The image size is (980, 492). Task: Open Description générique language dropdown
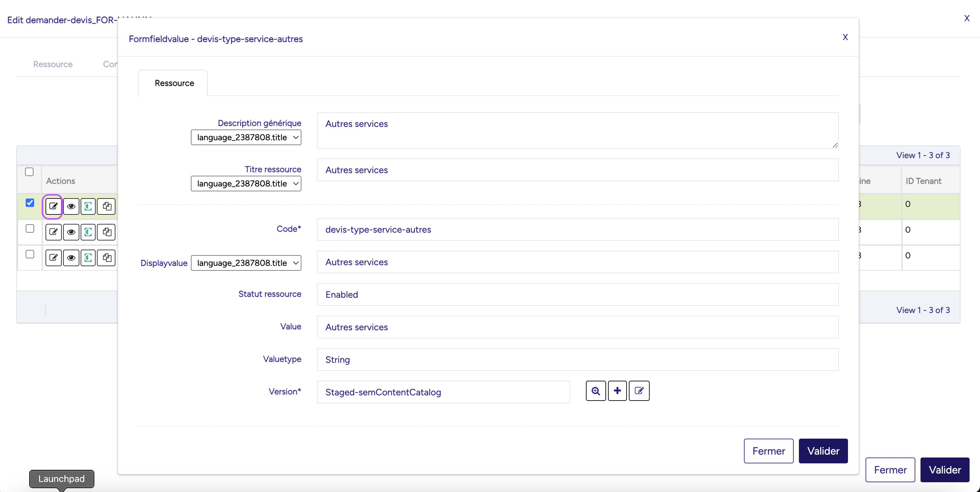point(246,137)
